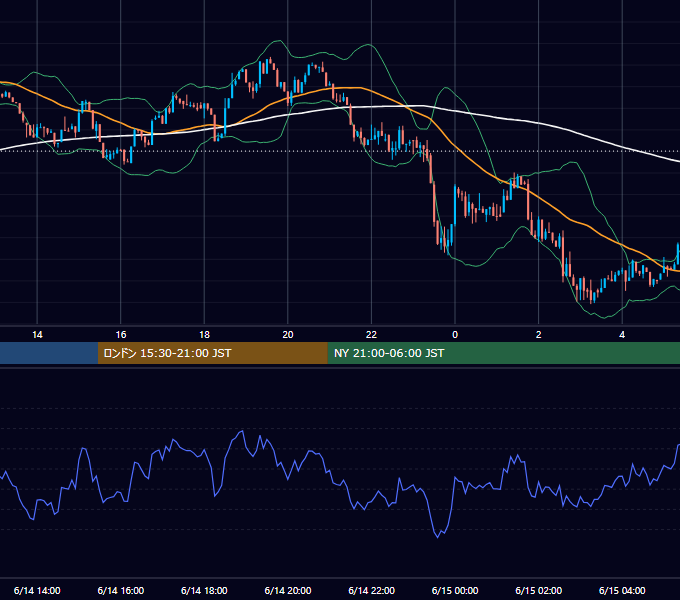Click the 6/15 02:00 date label
680x600 pixels.
coord(539,590)
